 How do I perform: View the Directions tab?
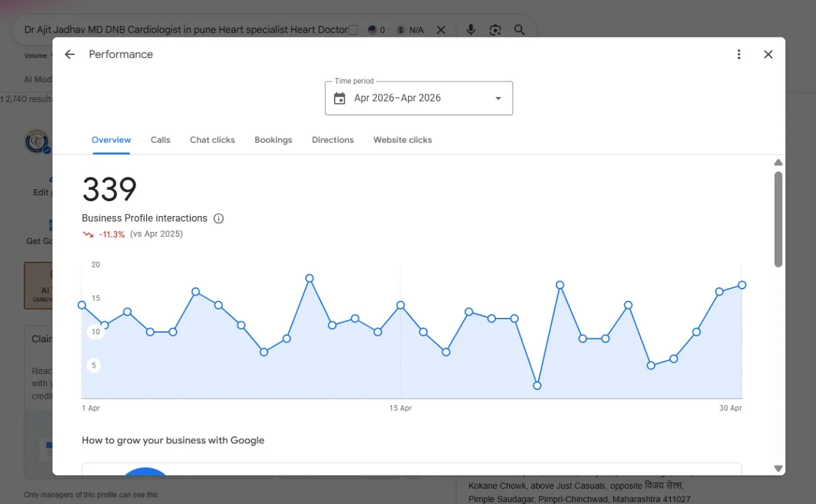333,140
